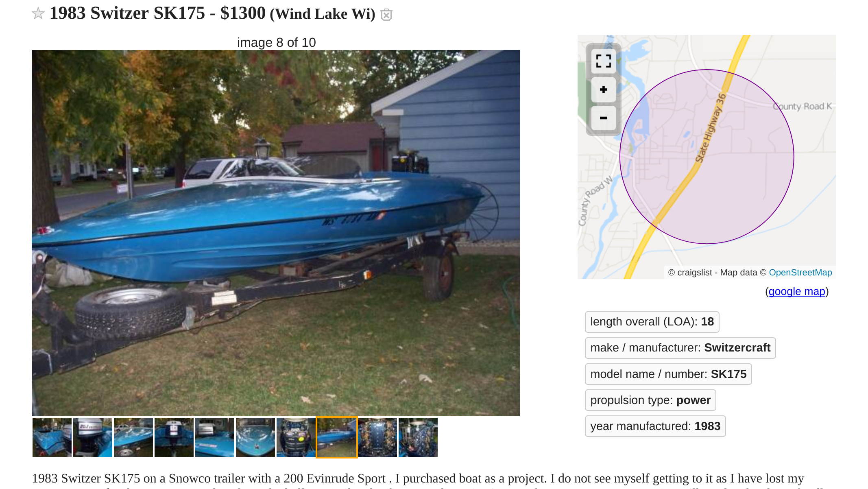
Task: Click the purple location circle on map
Action: coord(707,157)
